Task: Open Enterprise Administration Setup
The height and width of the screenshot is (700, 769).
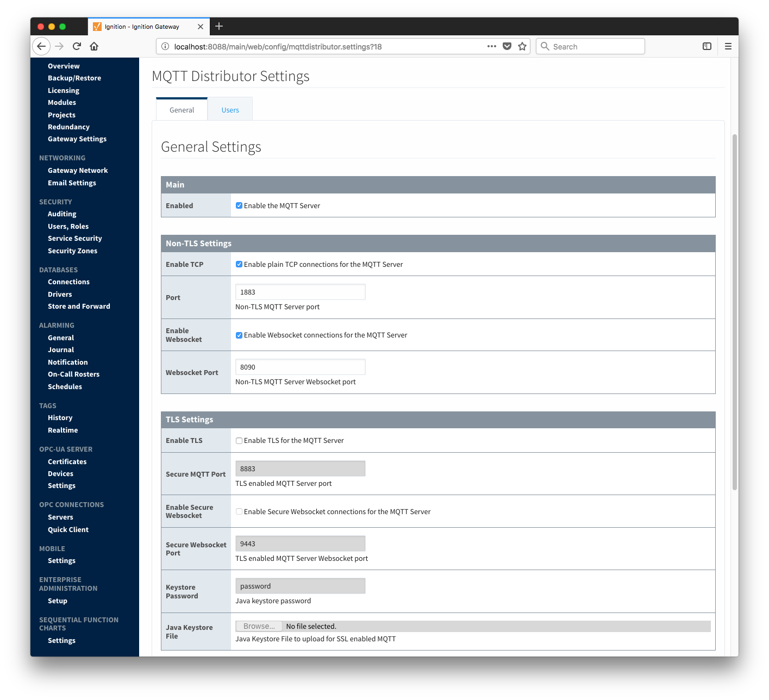Action: click(x=58, y=601)
